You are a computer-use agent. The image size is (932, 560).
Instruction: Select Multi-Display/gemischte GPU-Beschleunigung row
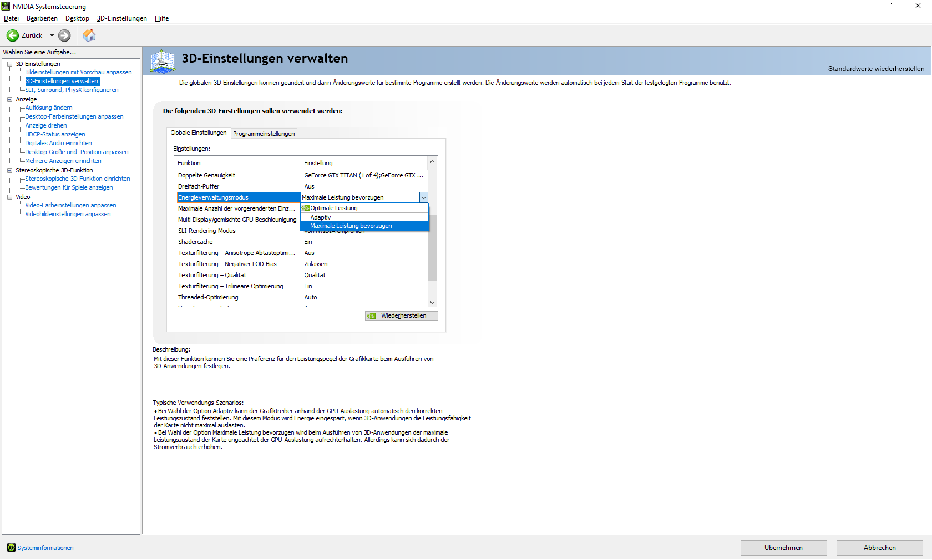pos(238,220)
